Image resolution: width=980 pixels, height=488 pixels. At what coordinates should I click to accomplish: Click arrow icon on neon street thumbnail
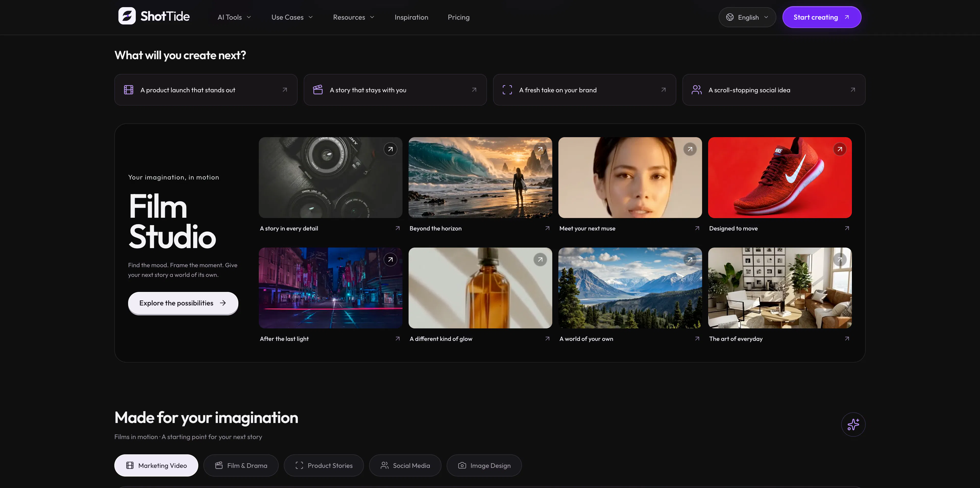pyautogui.click(x=390, y=260)
